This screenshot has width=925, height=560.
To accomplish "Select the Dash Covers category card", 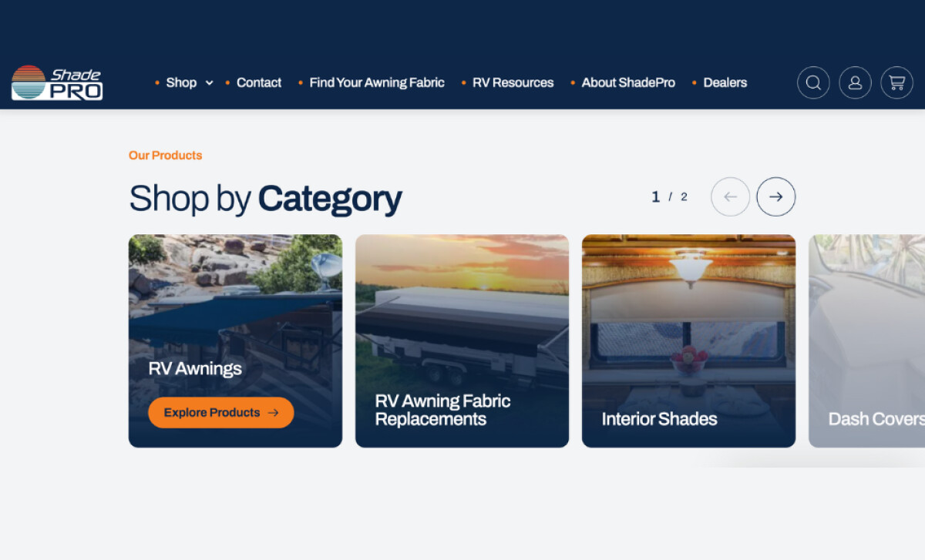I will point(866,340).
